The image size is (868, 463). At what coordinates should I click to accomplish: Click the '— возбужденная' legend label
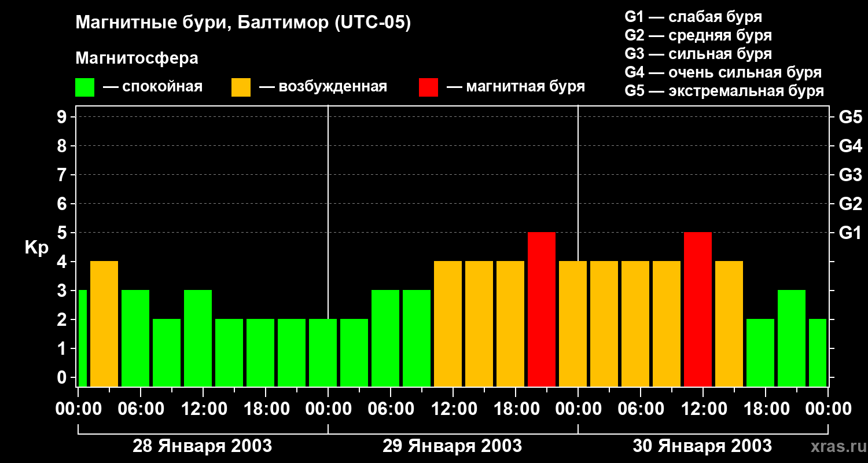click(323, 87)
